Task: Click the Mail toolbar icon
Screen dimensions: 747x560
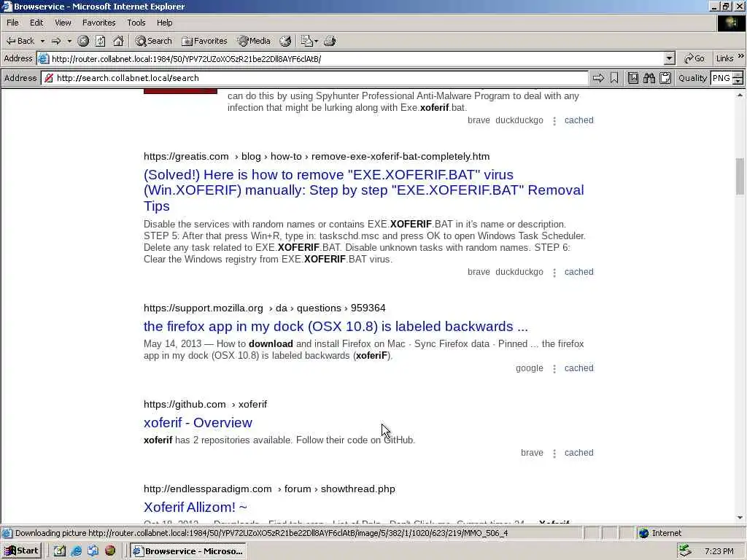Action: coord(309,41)
